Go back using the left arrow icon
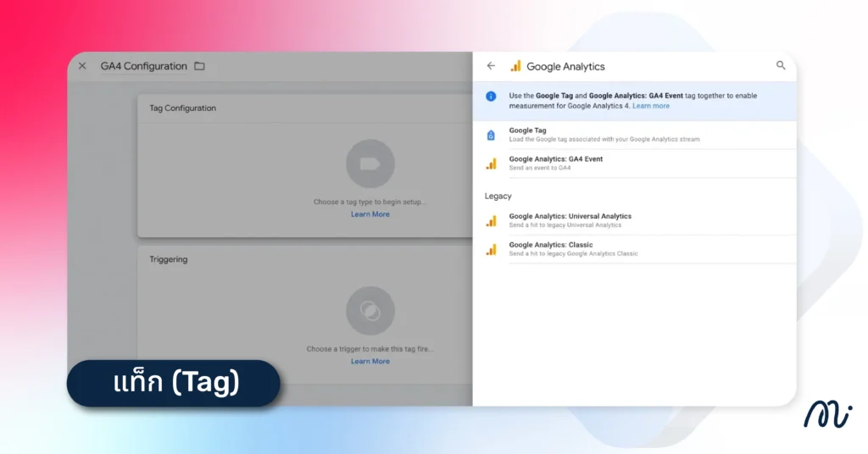Image resolution: width=868 pixels, height=454 pixels. 491,66
